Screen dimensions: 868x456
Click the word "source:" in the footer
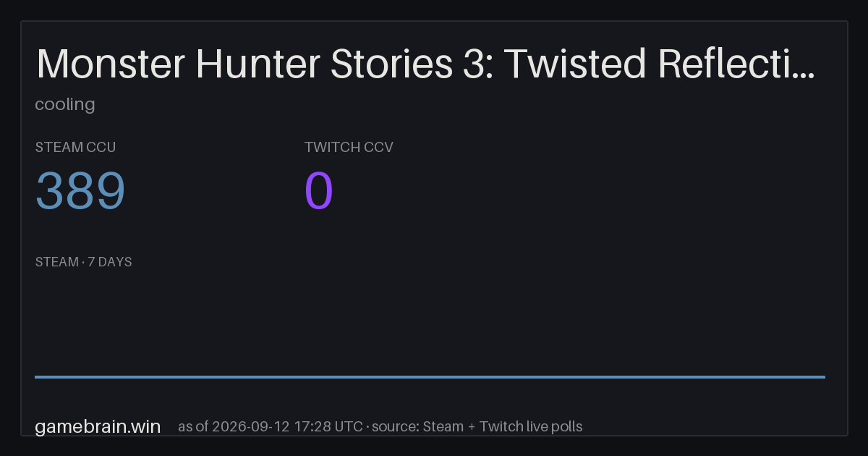pos(396,426)
